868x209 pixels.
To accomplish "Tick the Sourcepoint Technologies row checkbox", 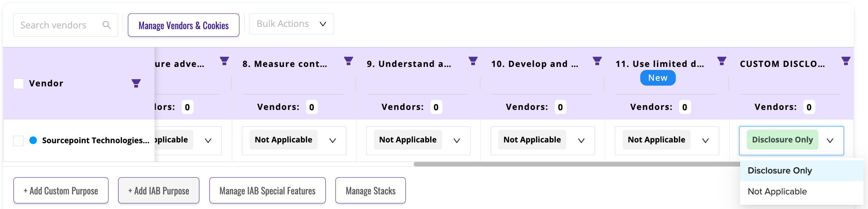I will click(x=18, y=141).
